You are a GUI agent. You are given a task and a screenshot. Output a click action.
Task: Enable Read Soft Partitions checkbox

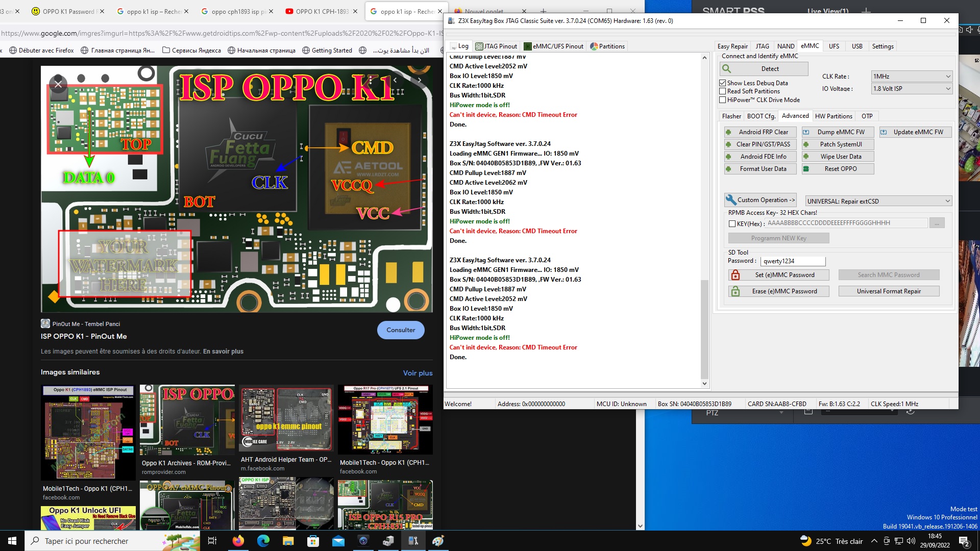(x=723, y=91)
